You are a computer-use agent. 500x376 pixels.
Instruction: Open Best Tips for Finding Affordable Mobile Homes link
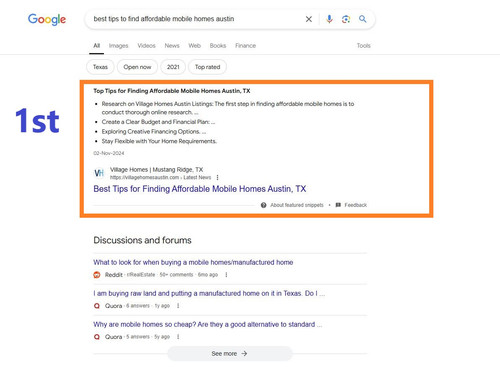pos(200,189)
